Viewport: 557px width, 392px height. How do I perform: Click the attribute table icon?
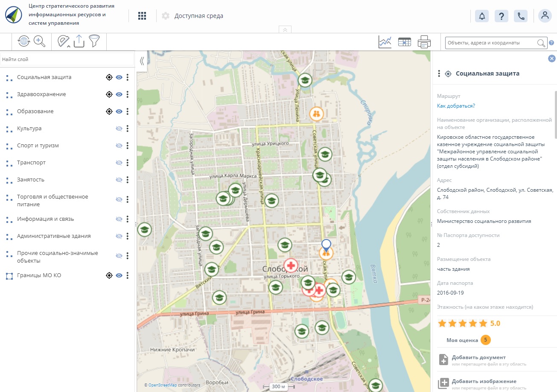coord(404,42)
